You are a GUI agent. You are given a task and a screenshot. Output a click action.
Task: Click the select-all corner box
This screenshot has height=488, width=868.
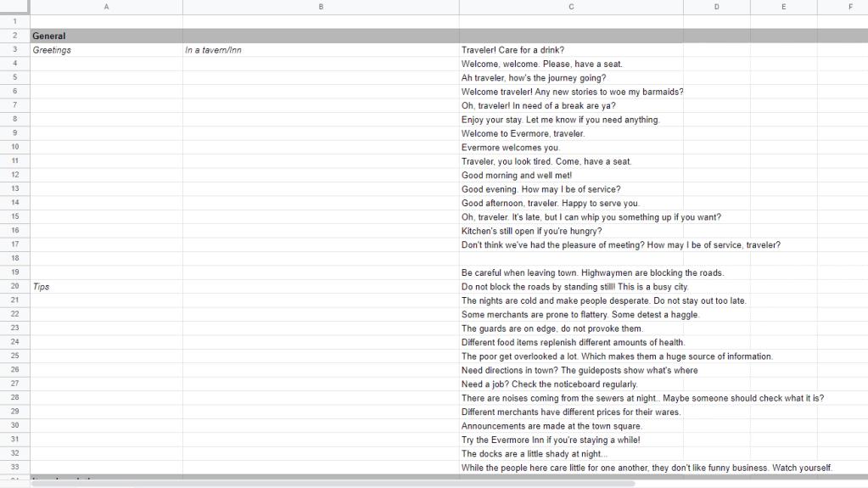14,7
